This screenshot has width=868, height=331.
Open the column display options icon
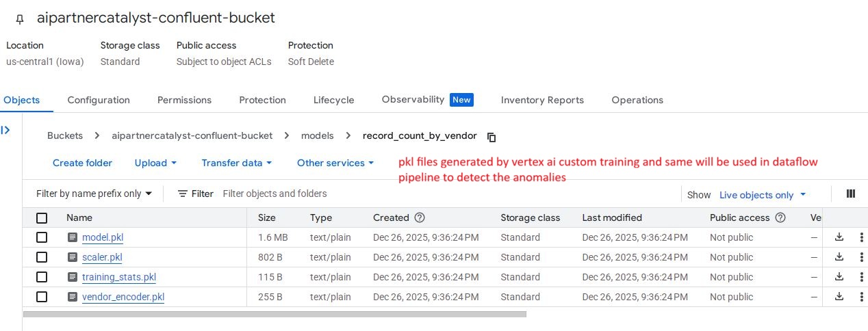[x=851, y=194]
